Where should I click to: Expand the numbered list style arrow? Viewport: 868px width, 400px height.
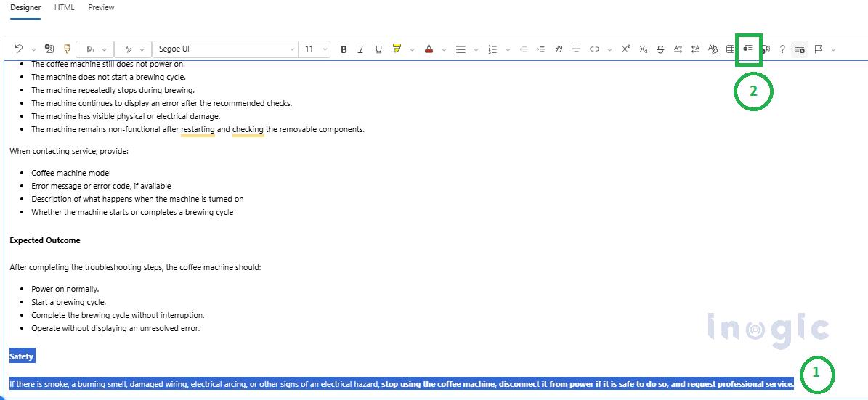pyautogui.click(x=508, y=49)
